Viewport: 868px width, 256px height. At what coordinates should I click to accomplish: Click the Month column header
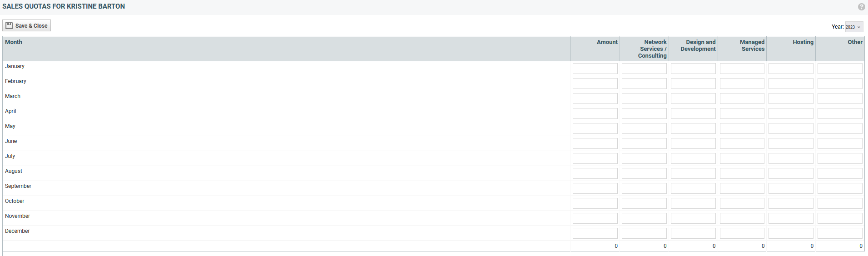14,42
